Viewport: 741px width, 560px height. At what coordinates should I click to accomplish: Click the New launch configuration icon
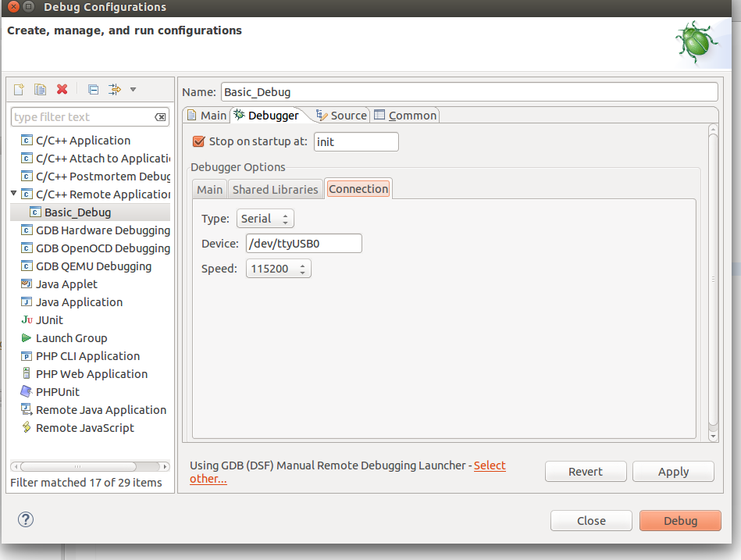(19, 89)
